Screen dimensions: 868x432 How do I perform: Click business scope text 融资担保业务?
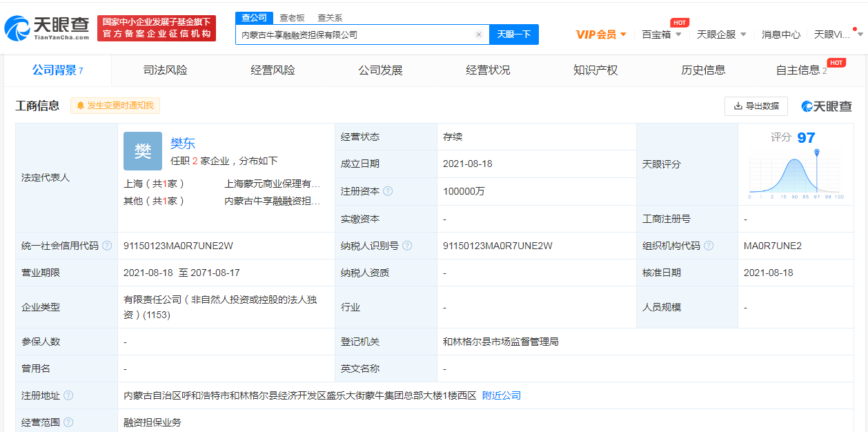tap(152, 422)
